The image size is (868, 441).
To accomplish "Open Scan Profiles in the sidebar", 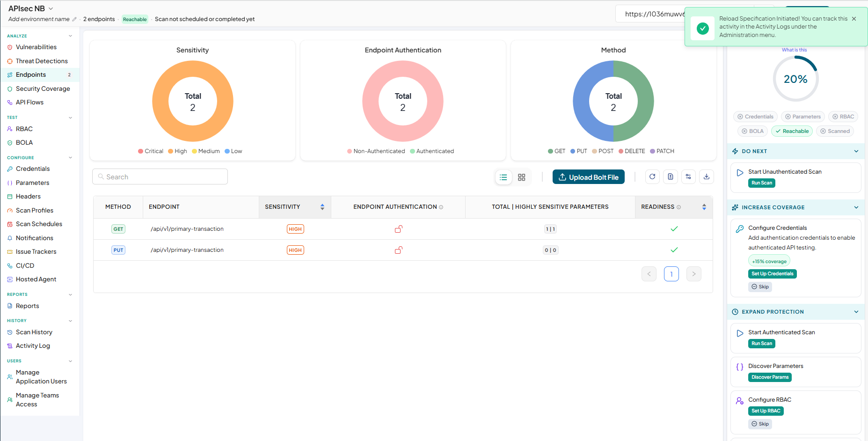I will 35,211.
